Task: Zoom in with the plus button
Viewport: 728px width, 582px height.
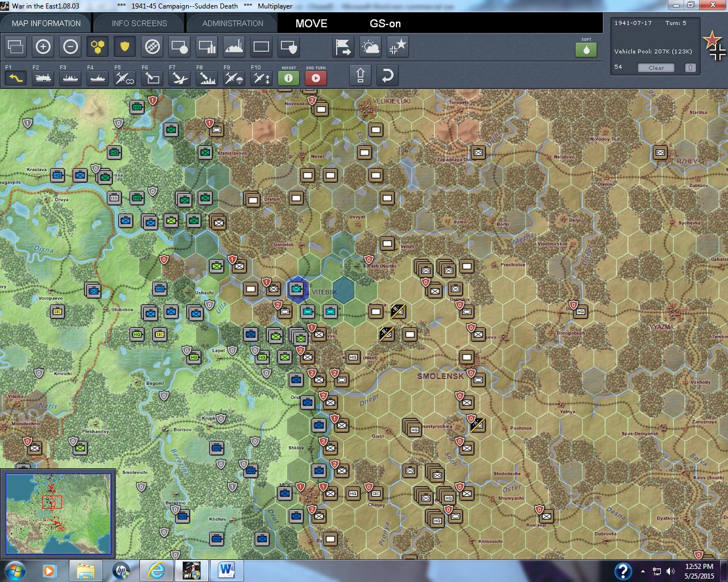Action: [x=43, y=47]
